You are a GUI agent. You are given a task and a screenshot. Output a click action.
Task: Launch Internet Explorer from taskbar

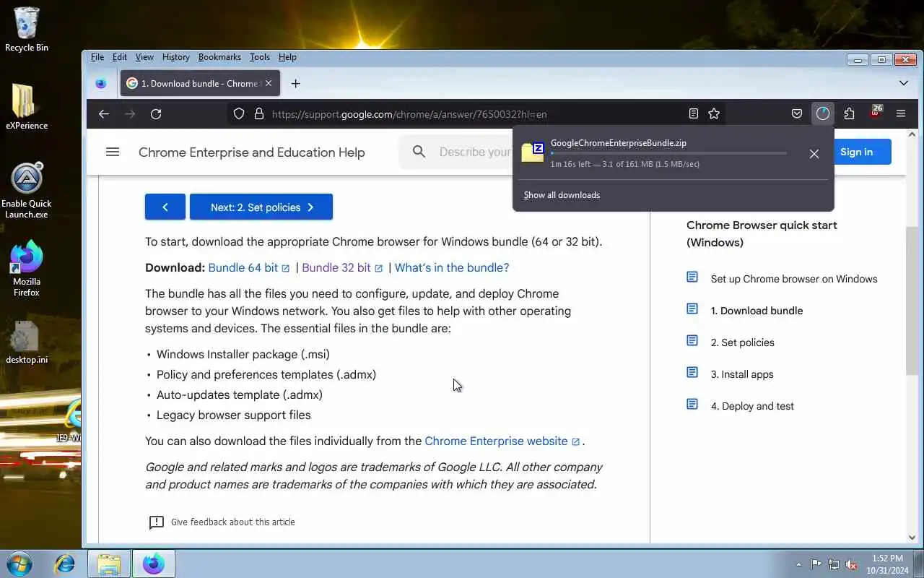(64, 564)
